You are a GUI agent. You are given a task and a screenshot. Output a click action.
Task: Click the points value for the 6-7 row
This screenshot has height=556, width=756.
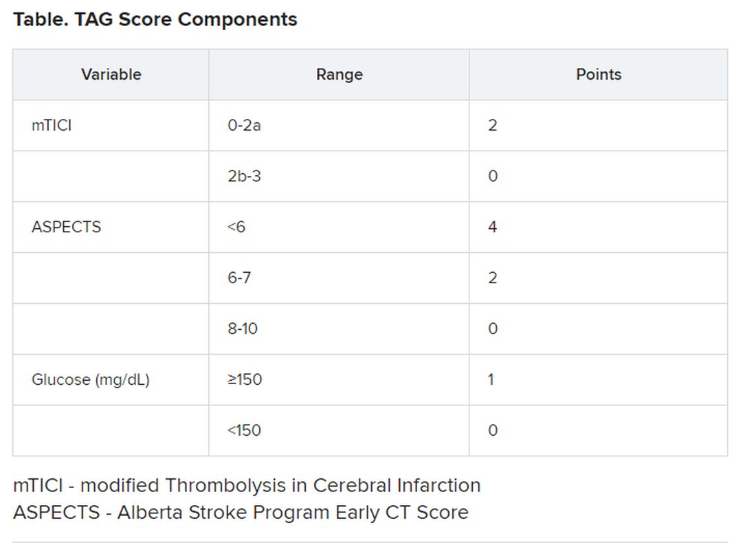point(493,278)
